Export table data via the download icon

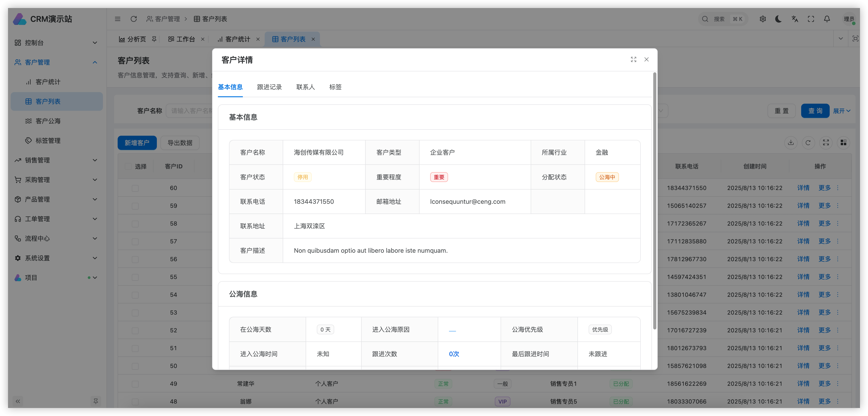[791, 143]
